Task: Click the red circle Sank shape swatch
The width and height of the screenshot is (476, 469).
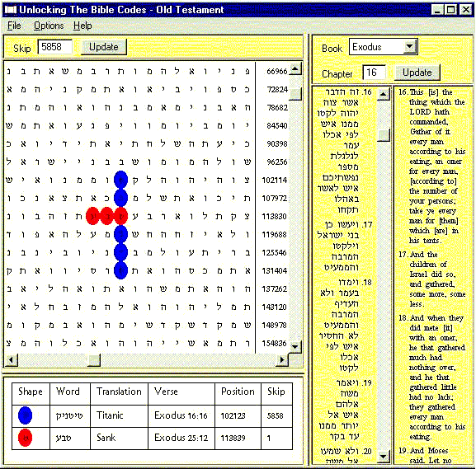Action: [x=26, y=438]
